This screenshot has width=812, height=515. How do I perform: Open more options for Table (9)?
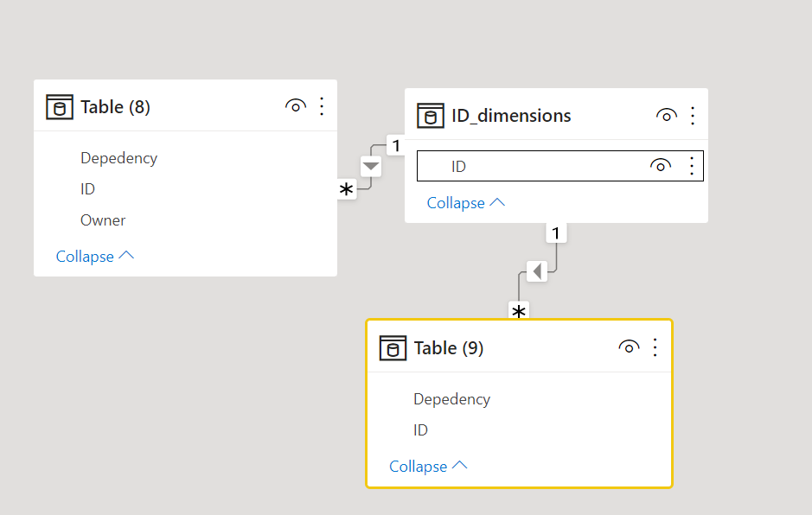pyautogui.click(x=655, y=347)
